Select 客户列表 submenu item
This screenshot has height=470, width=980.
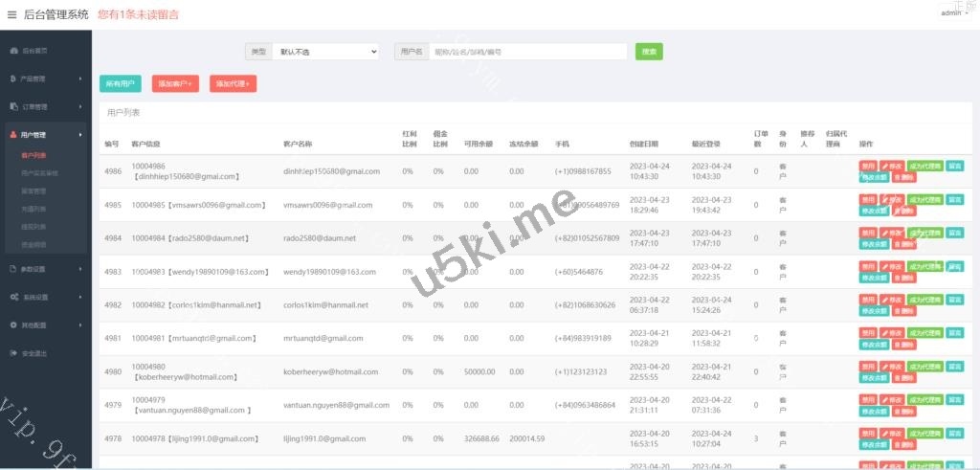(34, 154)
